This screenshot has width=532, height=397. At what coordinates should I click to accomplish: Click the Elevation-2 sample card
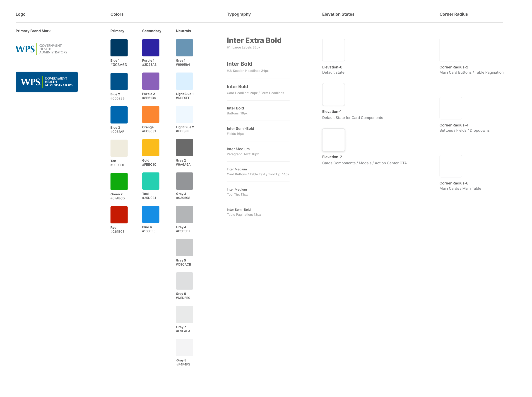[333, 140]
